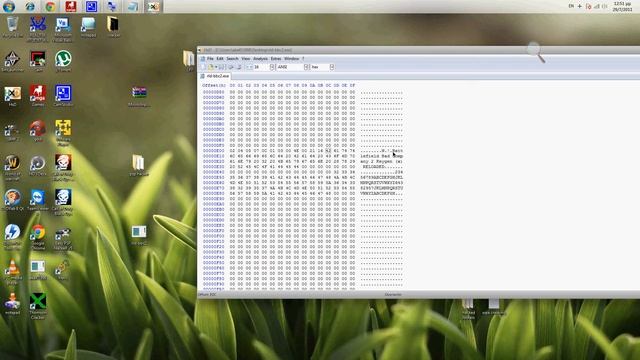Open Google Chrome from the taskbar
The image size is (640, 360).
[x=50, y=7]
